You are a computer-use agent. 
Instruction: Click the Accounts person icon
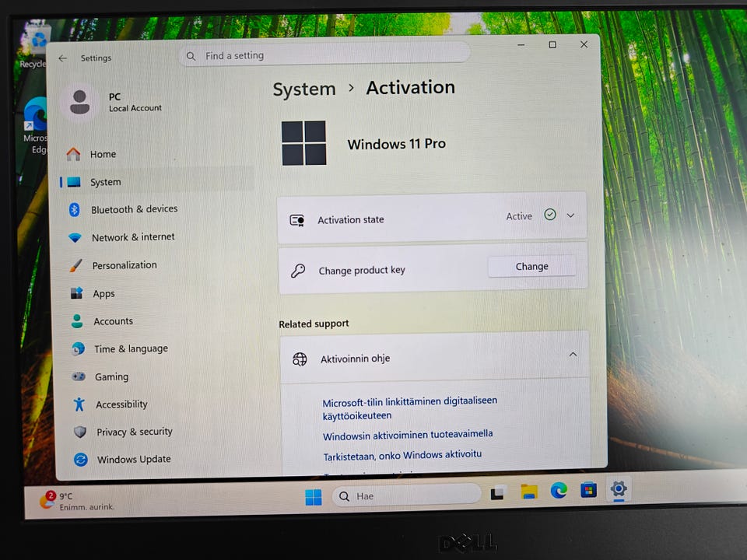pos(77,321)
